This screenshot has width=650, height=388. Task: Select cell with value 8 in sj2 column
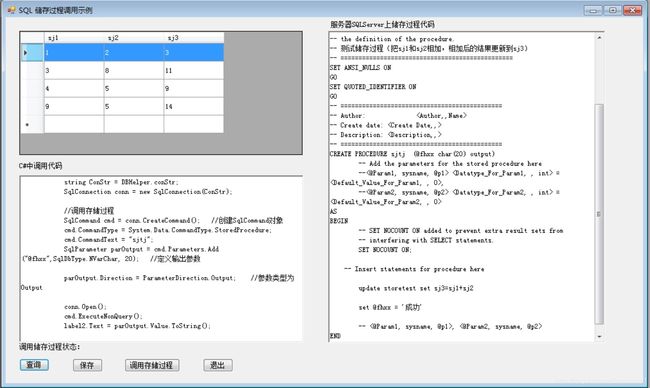[133, 70]
